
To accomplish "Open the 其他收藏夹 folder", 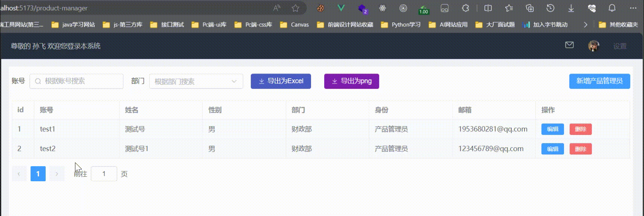I will tap(618, 25).
